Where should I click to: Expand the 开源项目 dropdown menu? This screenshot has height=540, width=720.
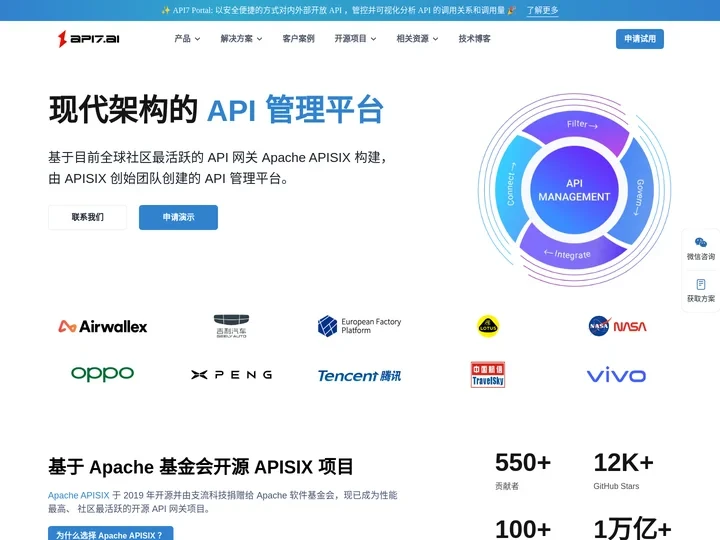pos(355,39)
